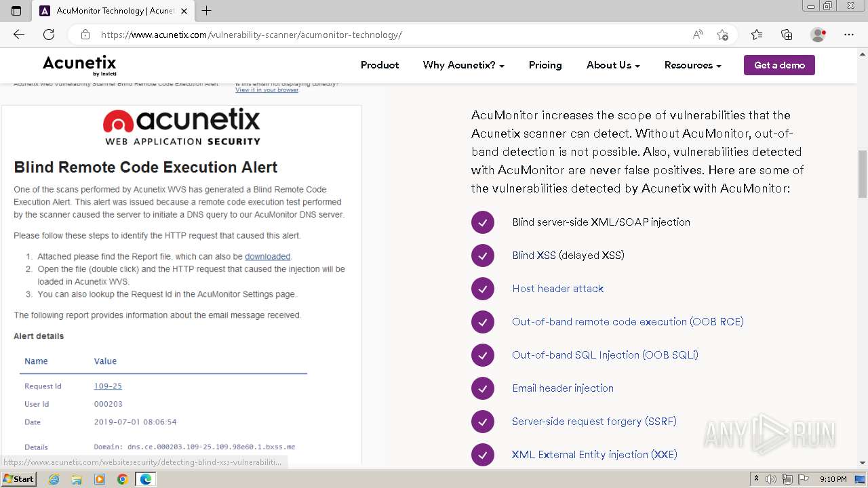Open the Product menu item

click(380, 65)
